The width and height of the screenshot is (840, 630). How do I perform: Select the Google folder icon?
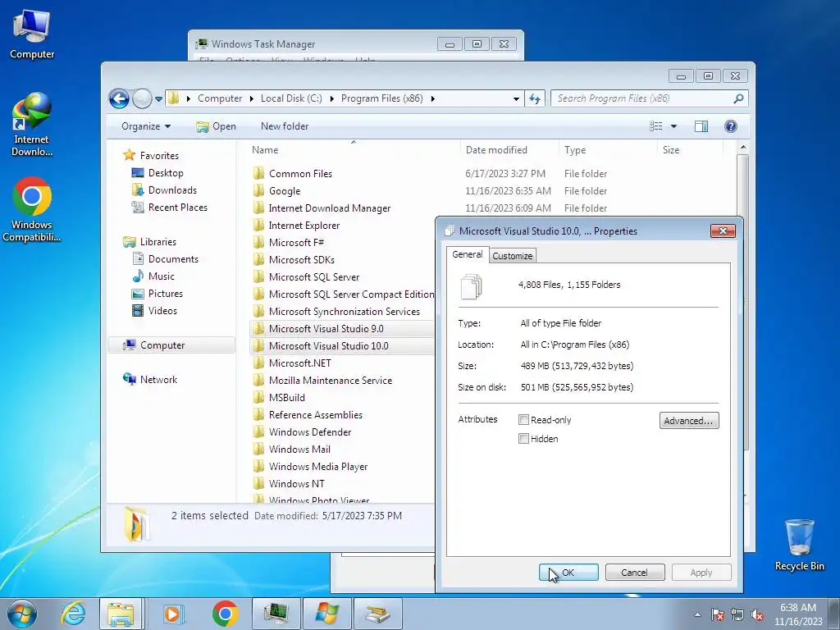(258, 190)
